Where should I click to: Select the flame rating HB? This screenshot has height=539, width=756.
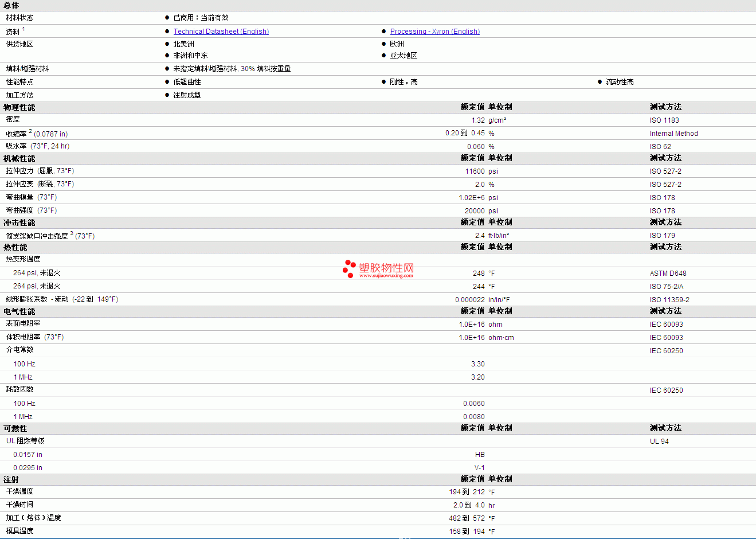480,455
